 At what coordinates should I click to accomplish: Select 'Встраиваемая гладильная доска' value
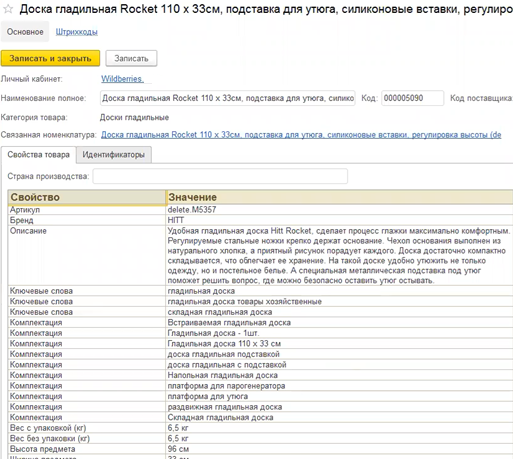(x=339, y=322)
